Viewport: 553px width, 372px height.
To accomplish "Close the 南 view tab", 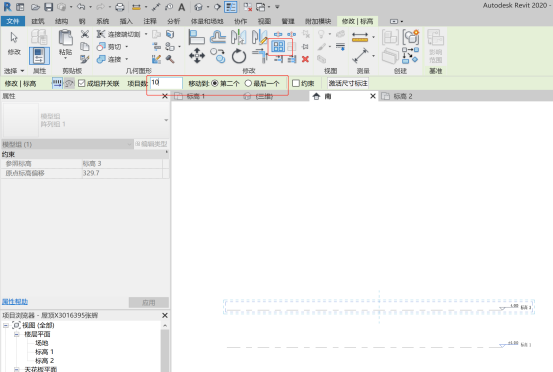I will (373, 96).
